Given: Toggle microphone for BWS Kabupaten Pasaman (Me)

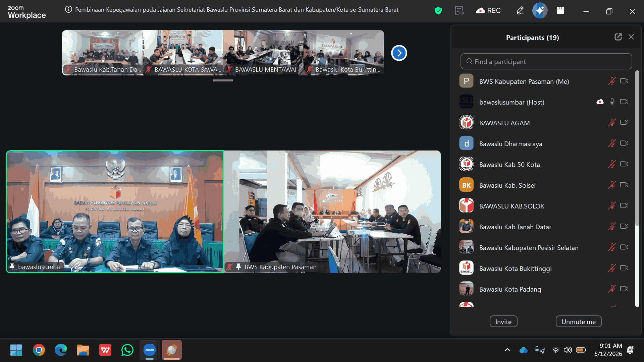Looking at the screenshot, I should (612, 81).
